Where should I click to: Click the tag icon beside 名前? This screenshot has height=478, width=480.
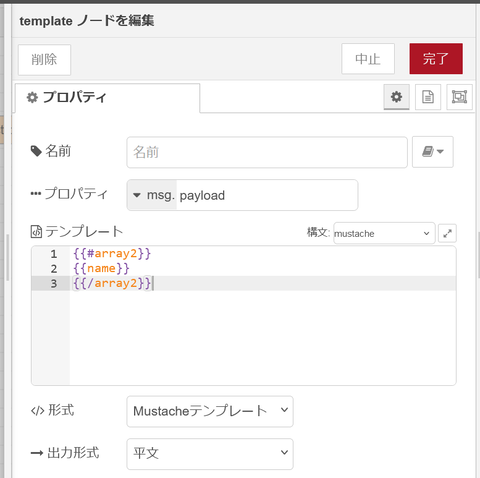coord(36,151)
